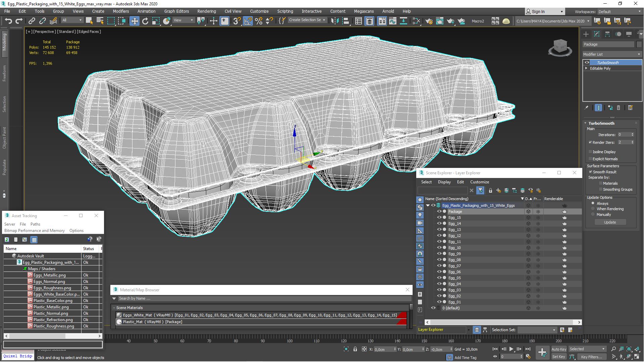Hide the Package layer via eye icon

439,211
